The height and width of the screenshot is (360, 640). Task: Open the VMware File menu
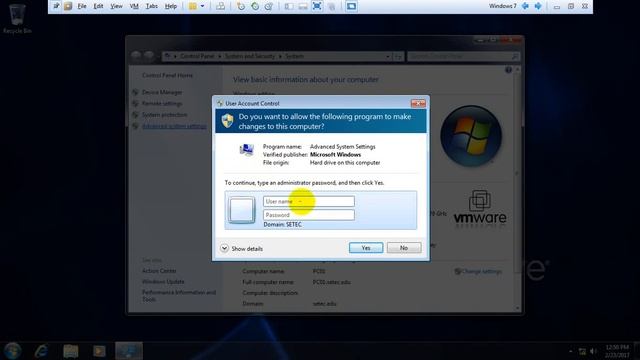coord(82,6)
